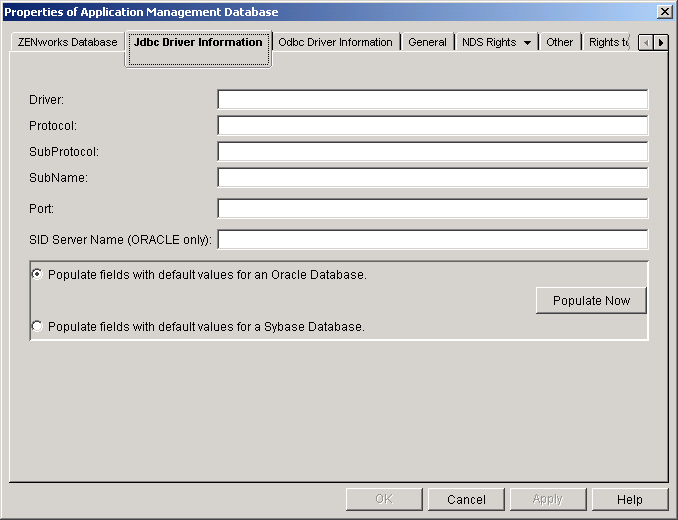Click the greyed-out OK button

pyautogui.click(x=384, y=499)
